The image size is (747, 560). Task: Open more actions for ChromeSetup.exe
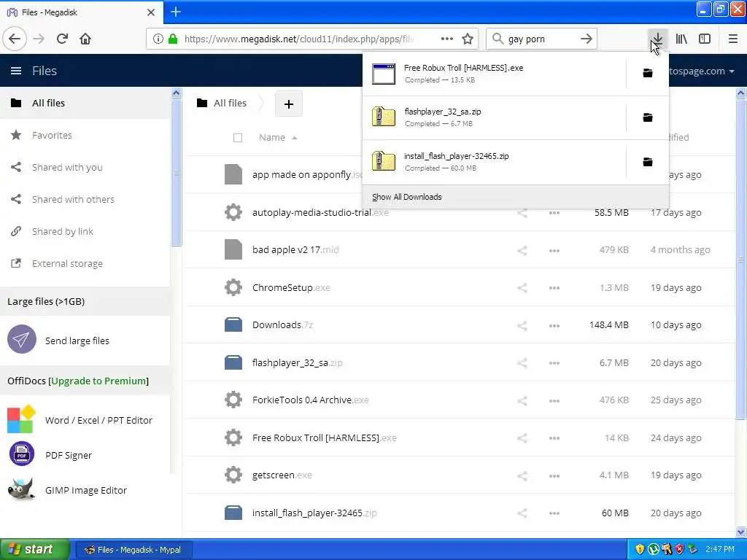click(x=554, y=287)
